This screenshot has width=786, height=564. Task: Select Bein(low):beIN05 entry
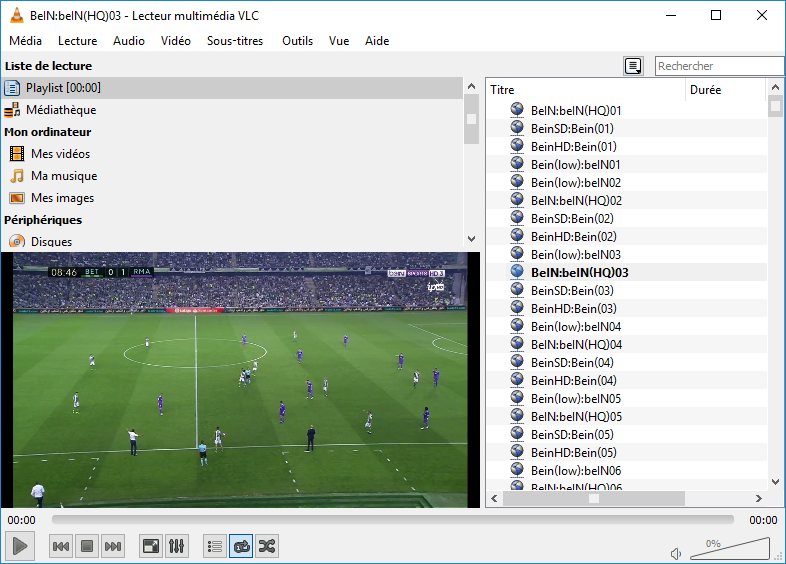627,399
